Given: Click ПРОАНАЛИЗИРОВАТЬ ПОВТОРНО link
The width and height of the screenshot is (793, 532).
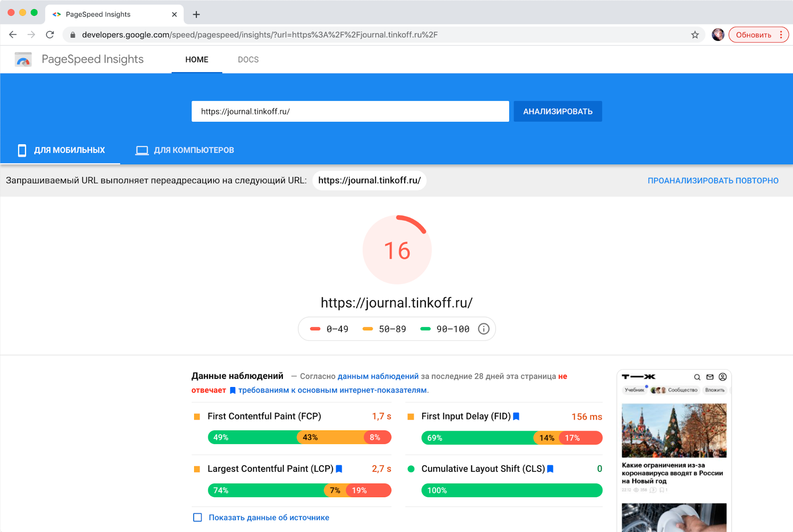Looking at the screenshot, I should [713, 181].
